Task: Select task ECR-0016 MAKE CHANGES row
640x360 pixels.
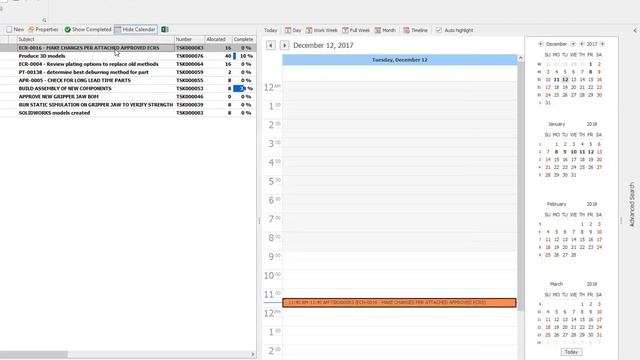Action: 127,48
